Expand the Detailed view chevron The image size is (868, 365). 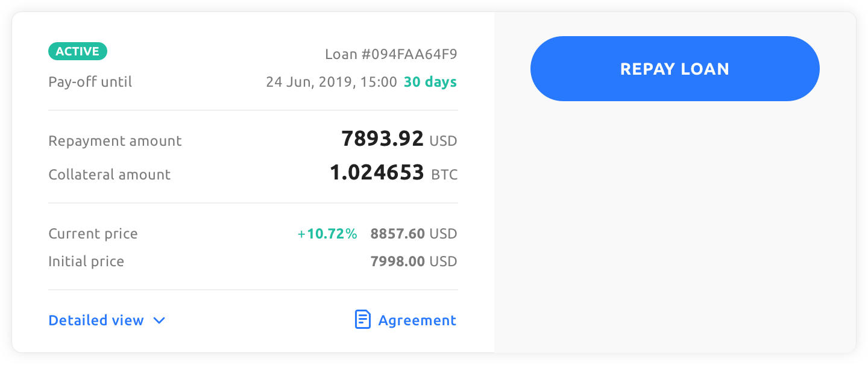(x=159, y=320)
